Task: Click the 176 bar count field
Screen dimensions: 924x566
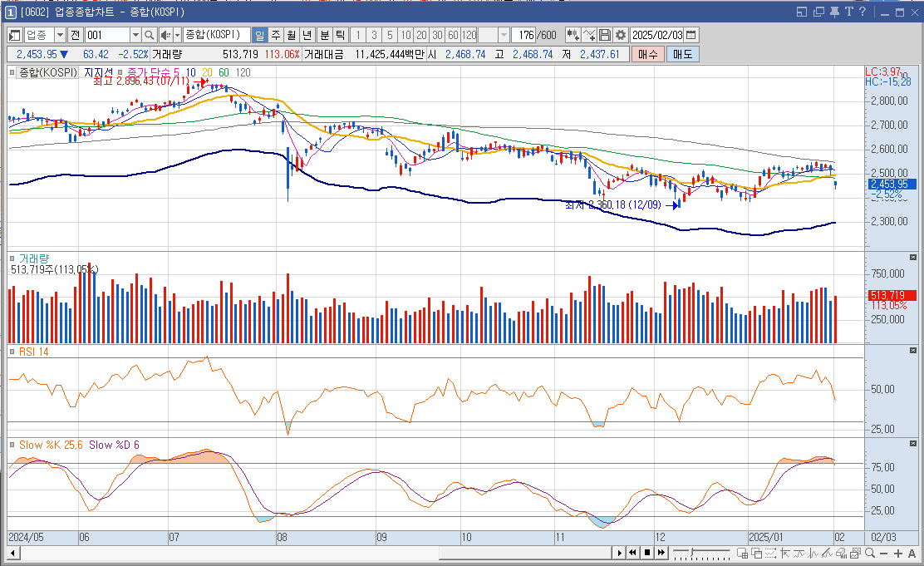Action: pyautogui.click(x=523, y=36)
